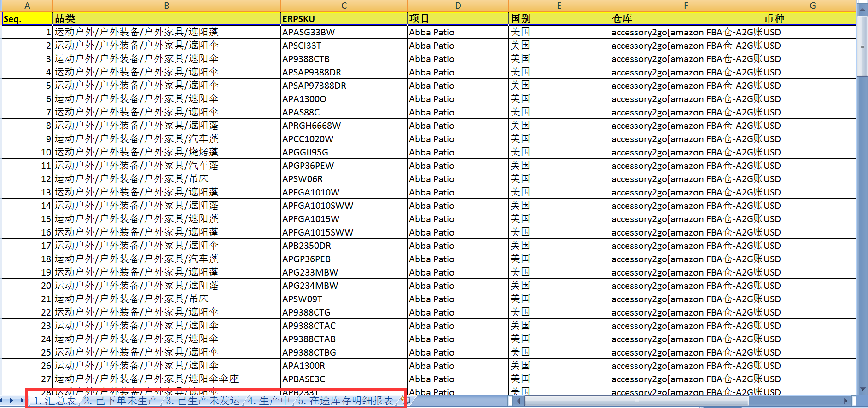Screen dimensions: 868x408
Task: Select cell with SKU APSAP97388DR
Action: [344, 86]
